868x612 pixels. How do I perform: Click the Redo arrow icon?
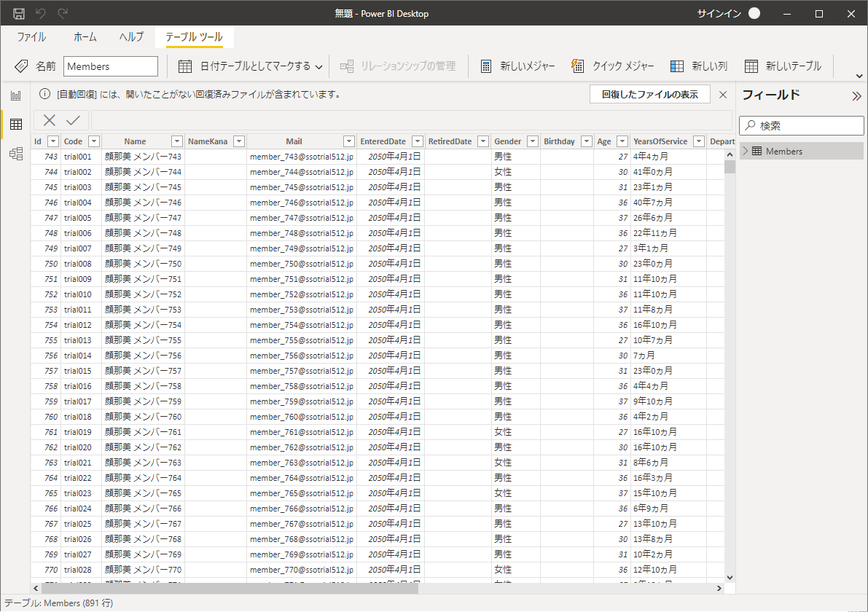point(63,13)
